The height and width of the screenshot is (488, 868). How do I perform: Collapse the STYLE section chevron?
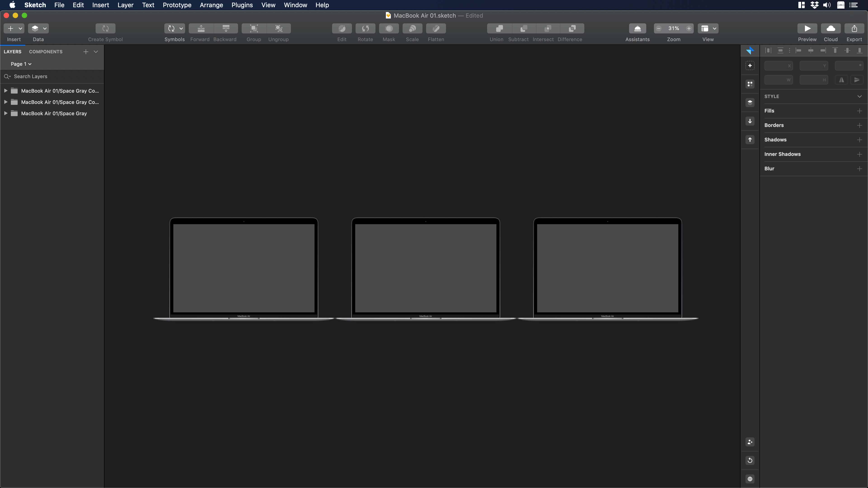pyautogui.click(x=859, y=96)
